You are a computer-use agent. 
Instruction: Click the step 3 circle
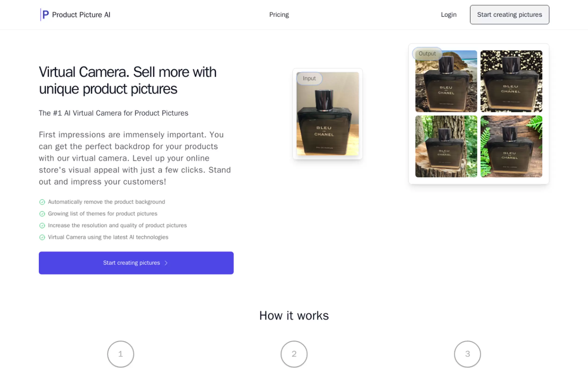click(467, 354)
